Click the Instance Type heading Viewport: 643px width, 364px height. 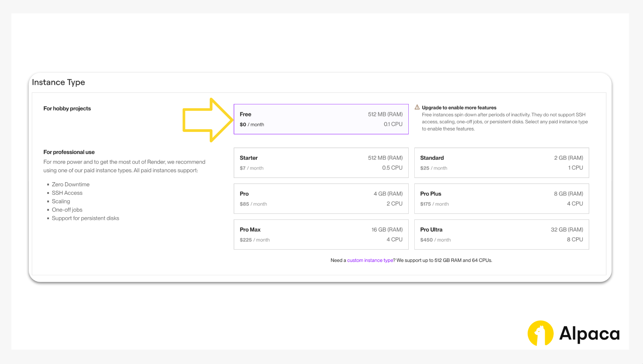point(59,82)
